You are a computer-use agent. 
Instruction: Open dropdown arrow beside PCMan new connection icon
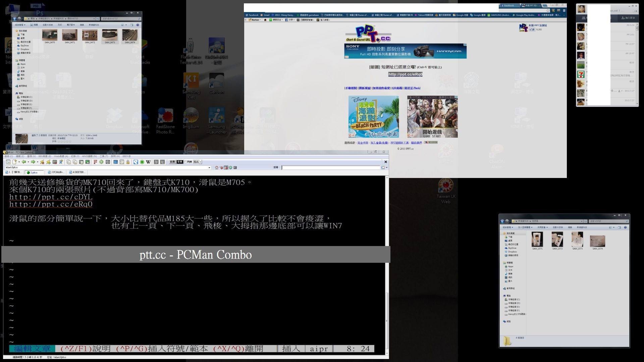point(19,162)
